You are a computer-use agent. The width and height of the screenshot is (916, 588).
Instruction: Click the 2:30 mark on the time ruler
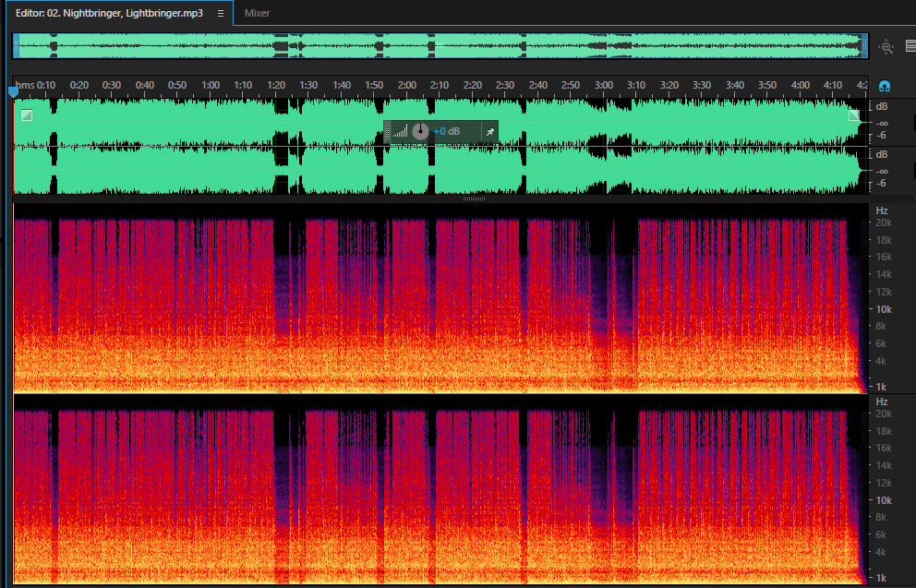pos(505,85)
